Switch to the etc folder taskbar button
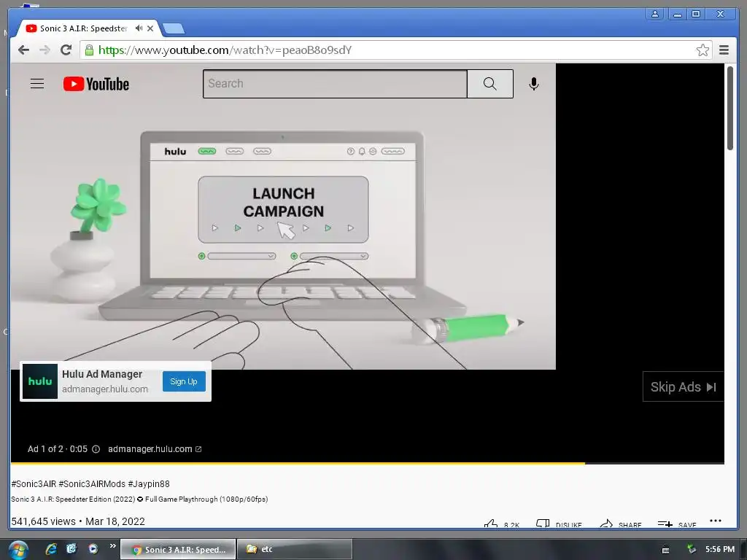 click(295, 549)
